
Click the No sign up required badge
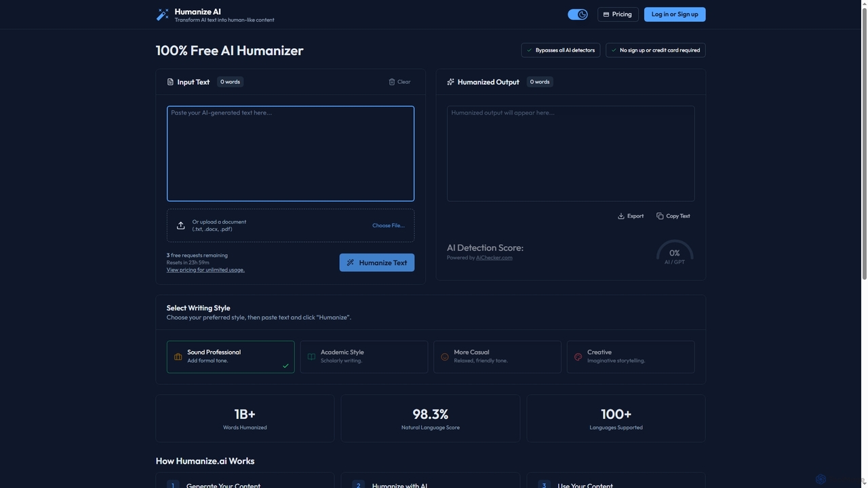pos(656,50)
